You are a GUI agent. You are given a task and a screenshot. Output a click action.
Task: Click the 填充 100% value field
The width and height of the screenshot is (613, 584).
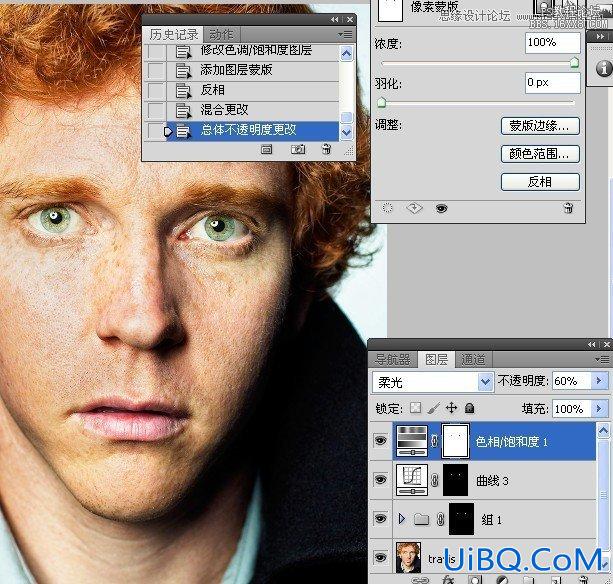(x=571, y=409)
